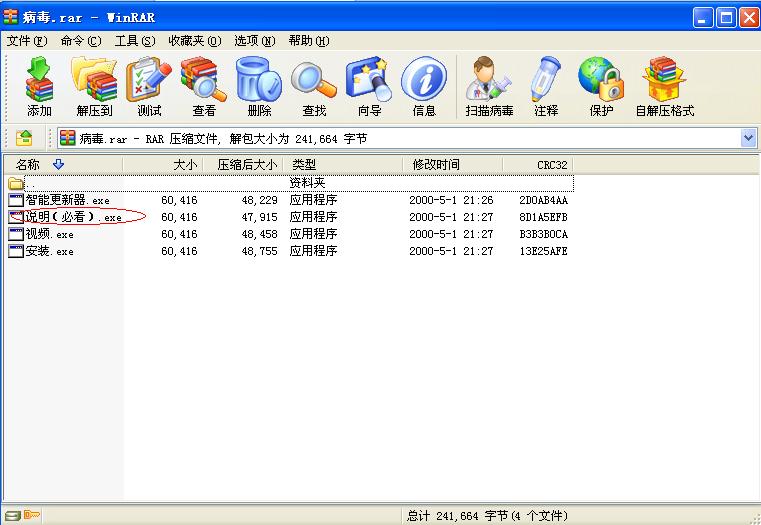
Task: Select file 视频.exe
Action: 50,234
